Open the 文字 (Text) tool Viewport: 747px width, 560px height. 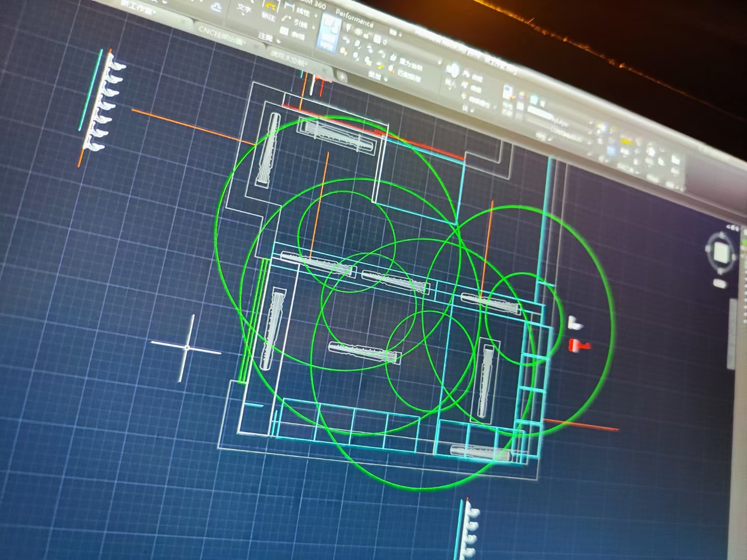pos(244,9)
